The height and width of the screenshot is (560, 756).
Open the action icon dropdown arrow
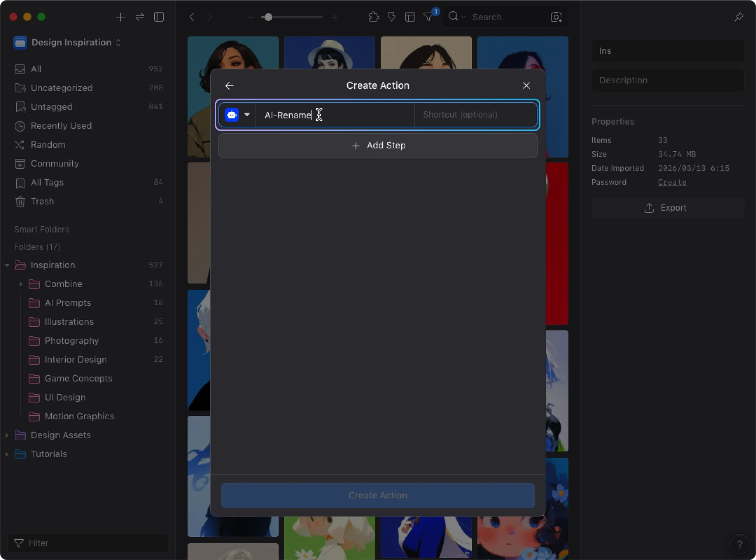click(247, 115)
